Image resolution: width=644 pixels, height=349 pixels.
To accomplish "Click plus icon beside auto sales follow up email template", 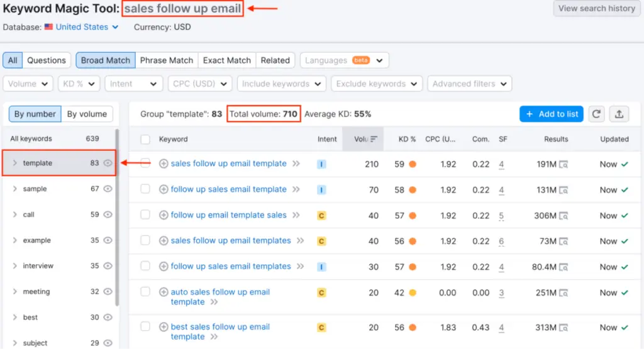I will pyautogui.click(x=164, y=292).
